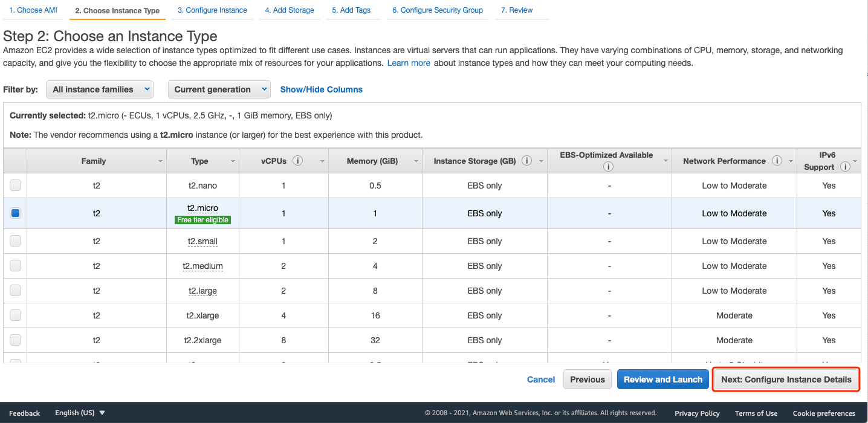Click the Free tier eligible badge
868x423 pixels.
click(x=202, y=220)
